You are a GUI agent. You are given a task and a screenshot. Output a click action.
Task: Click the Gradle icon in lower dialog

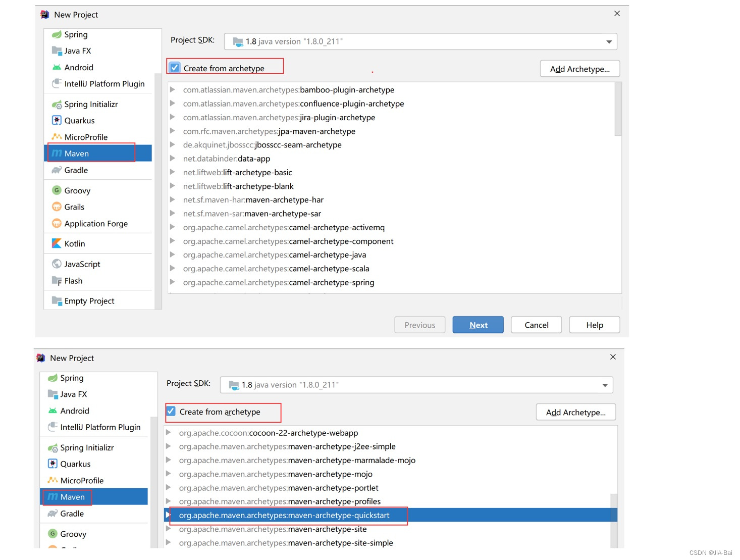click(x=52, y=514)
